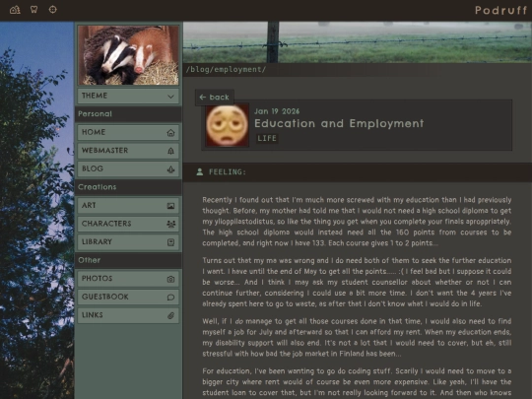Click the FEELING: label

[228, 172]
